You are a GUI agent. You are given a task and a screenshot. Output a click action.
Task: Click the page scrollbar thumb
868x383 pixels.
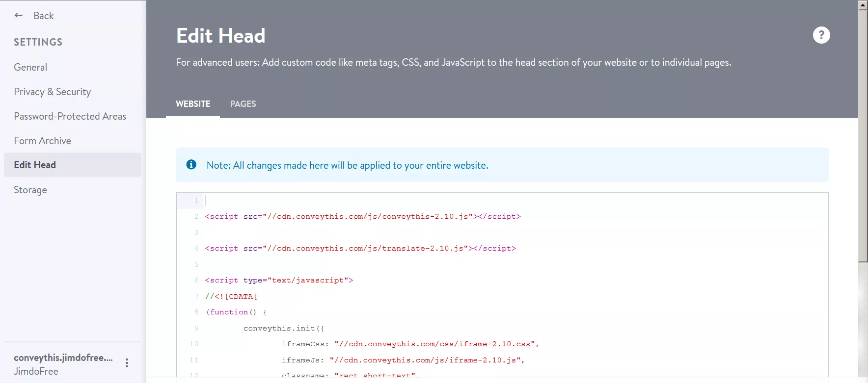point(863,136)
